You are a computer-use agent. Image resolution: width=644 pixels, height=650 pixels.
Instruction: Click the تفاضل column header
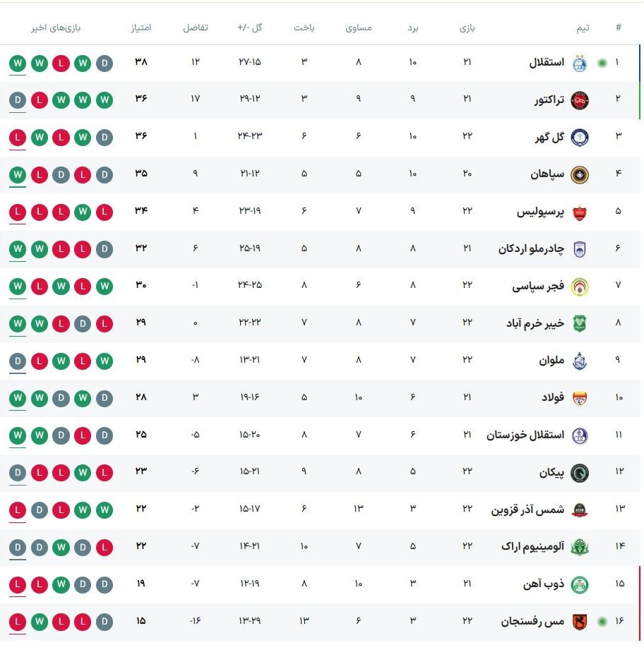point(196,28)
